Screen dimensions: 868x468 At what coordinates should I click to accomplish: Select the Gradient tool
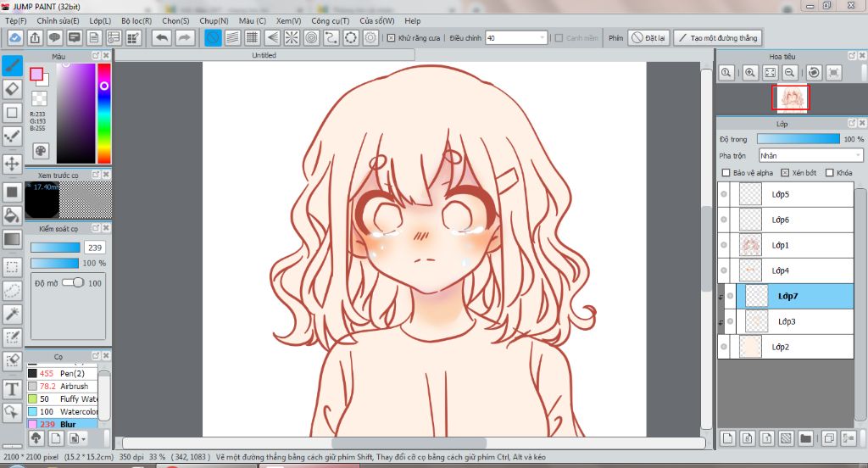point(12,239)
